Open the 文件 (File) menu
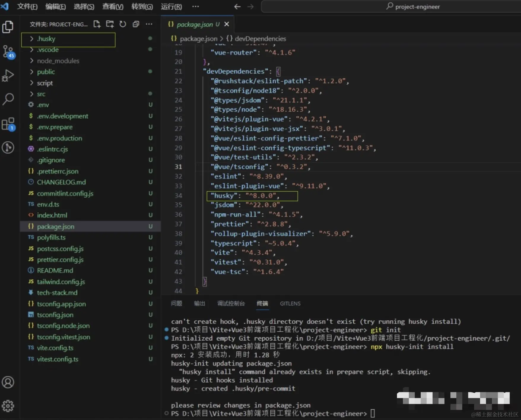 click(x=27, y=7)
